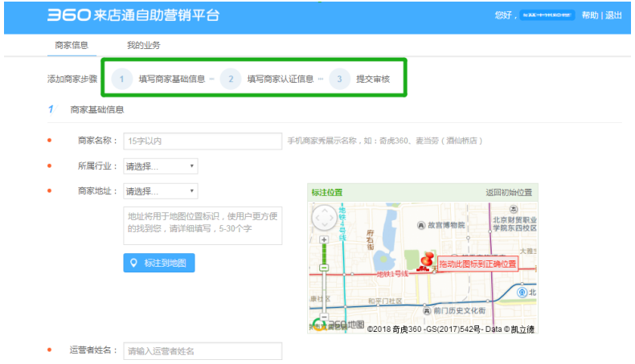Click the map zoom slider handle
This screenshot has width=635, height=364.
pos(324,268)
